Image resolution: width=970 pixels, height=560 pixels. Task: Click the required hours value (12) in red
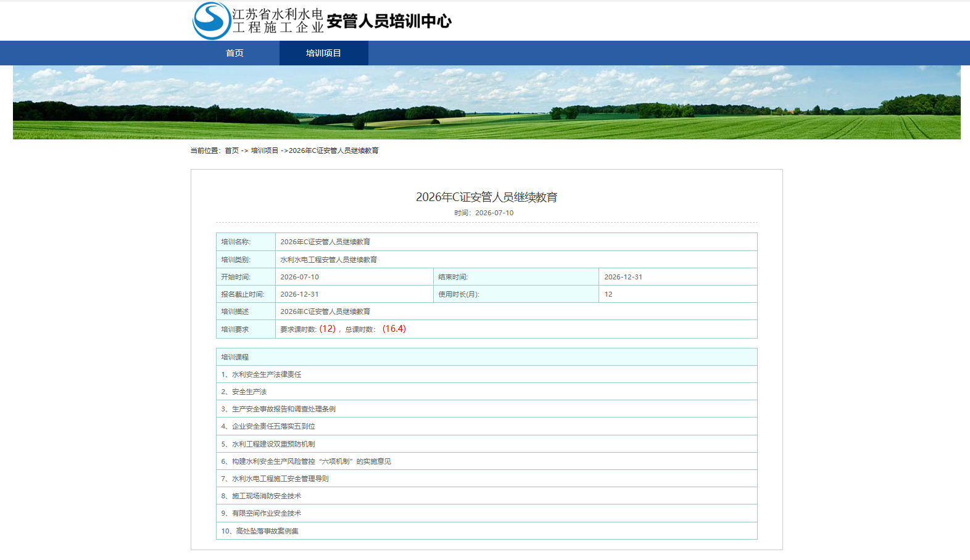[x=328, y=329]
